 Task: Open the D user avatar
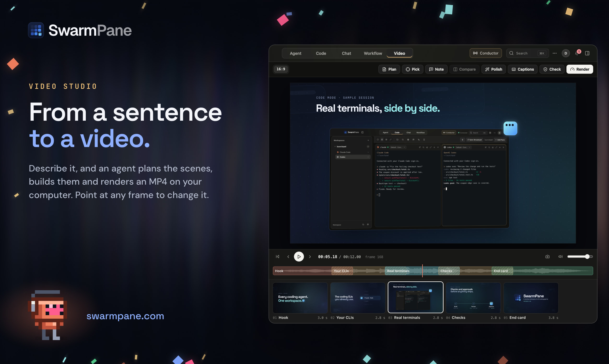(566, 53)
